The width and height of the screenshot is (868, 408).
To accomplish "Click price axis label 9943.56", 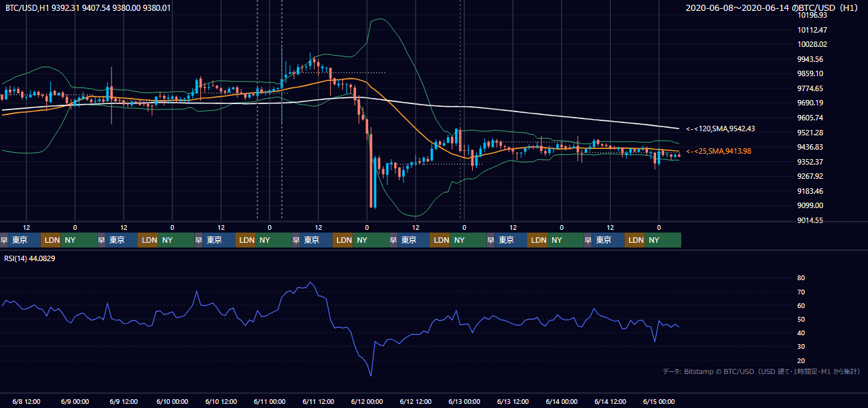I will pos(810,59).
